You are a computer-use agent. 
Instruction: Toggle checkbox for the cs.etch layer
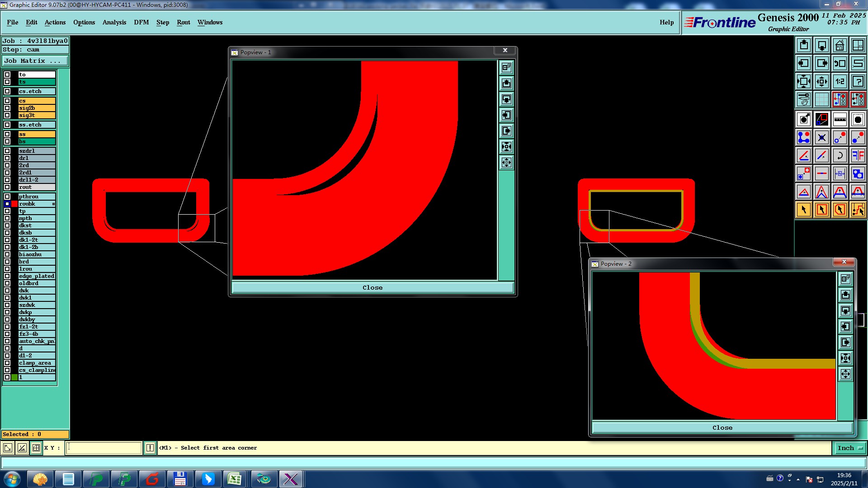7,91
